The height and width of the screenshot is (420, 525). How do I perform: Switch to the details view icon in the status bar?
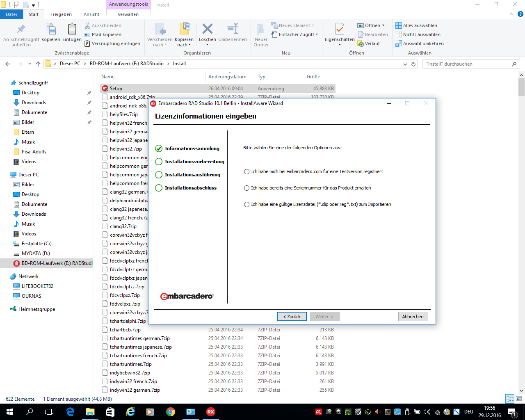pos(510,399)
